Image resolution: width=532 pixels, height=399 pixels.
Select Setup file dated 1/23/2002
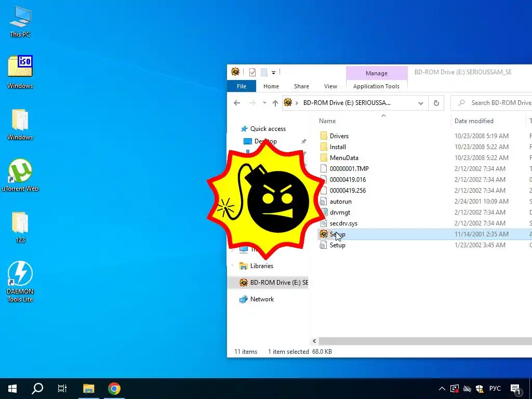click(x=338, y=245)
